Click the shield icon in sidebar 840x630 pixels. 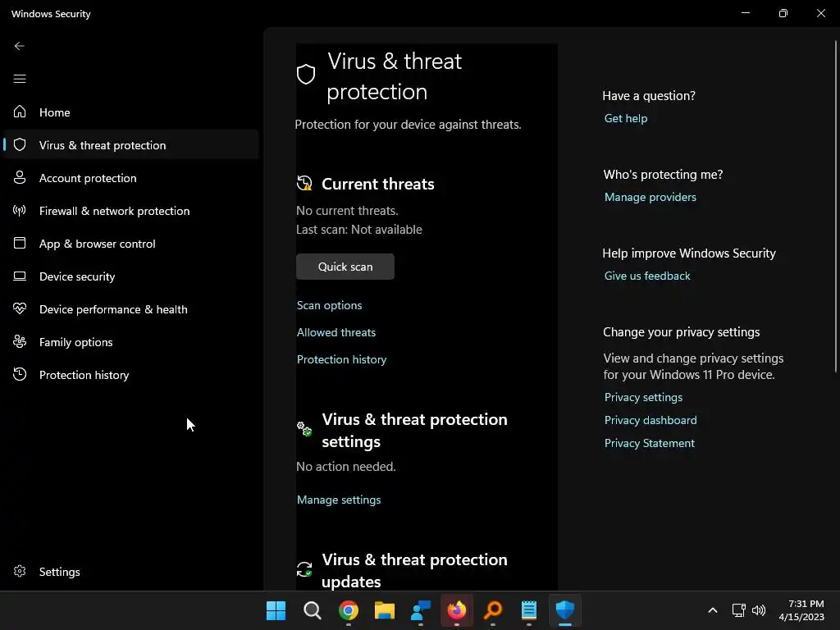pos(20,144)
